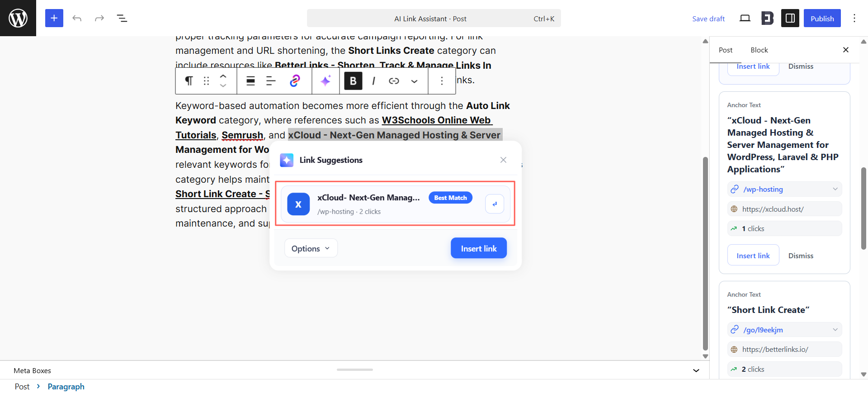Image resolution: width=868 pixels, height=393 pixels.
Task: Move the block down
Action: pos(223,85)
